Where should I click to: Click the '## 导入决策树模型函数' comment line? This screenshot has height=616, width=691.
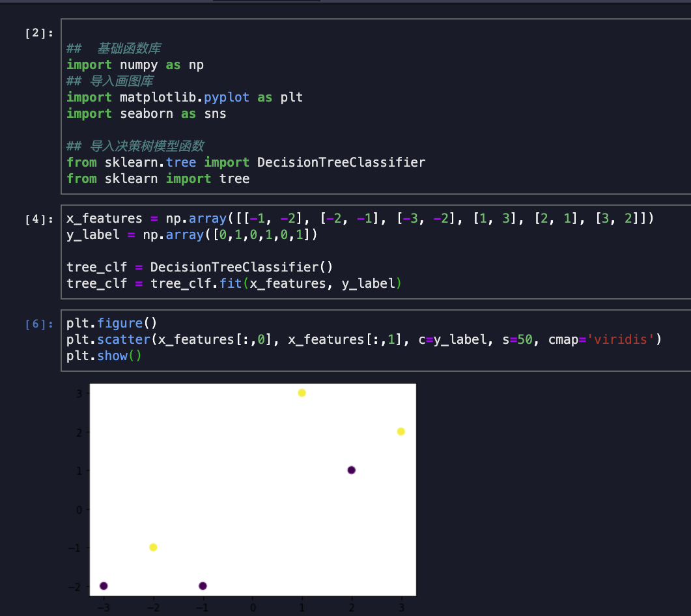[x=135, y=146]
